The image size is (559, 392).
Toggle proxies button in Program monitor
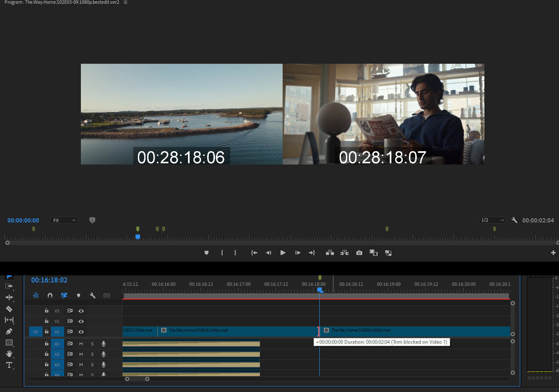(x=388, y=253)
